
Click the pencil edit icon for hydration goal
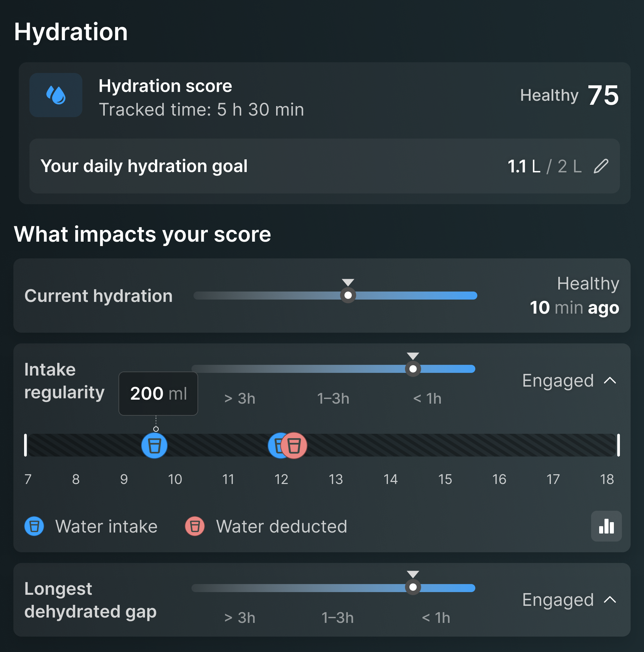pyautogui.click(x=601, y=166)
